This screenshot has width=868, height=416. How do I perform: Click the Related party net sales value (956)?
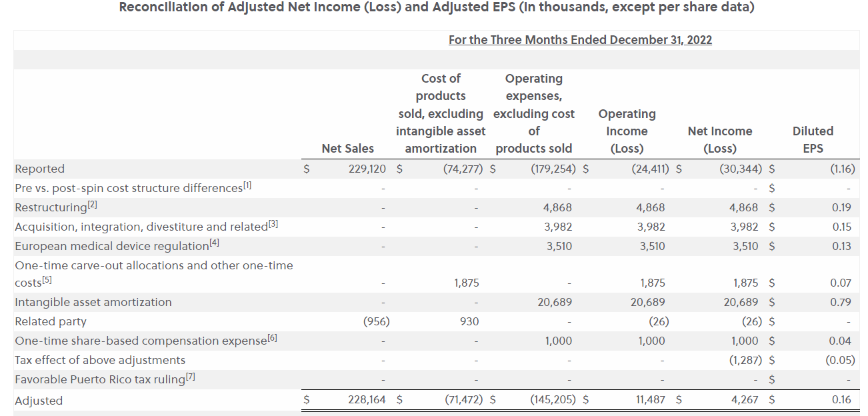tap(376, 321)
